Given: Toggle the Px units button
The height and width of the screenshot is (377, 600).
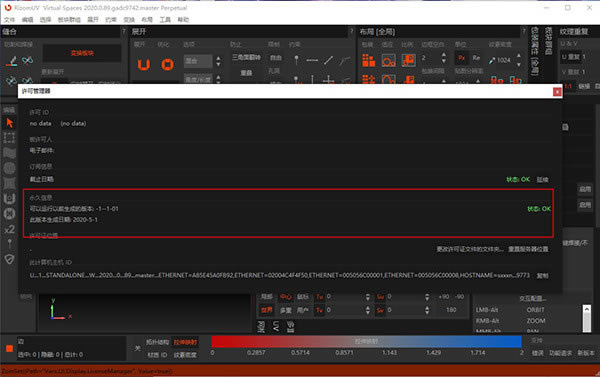Looking at the screenshot, I should click(461, 58).
